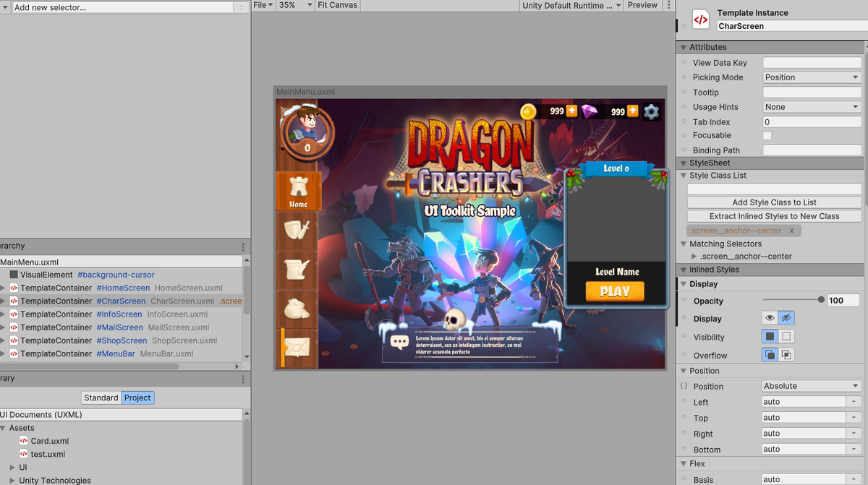The image size is (868, 485).
Task: Click the gold coin icon in the game preview
Action: click(x=528, y=111)
